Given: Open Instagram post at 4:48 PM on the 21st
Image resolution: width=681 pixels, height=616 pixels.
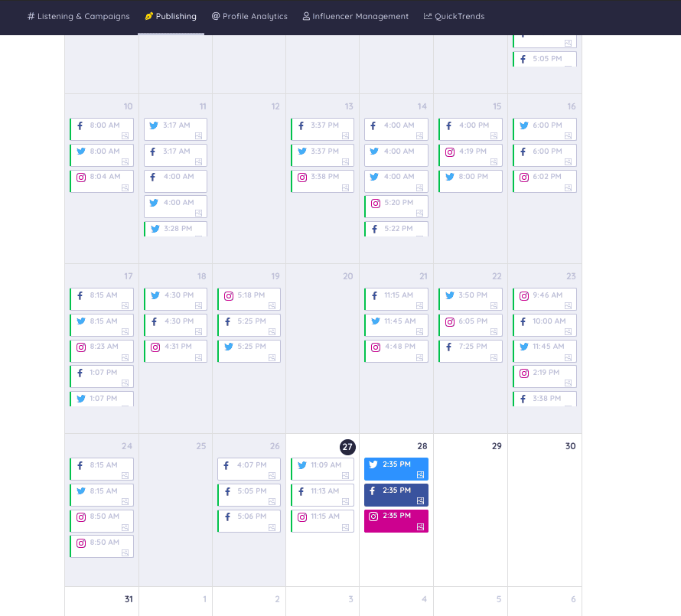Looking at the screenshot, I should pyautogui.click(x=396, y=351).
